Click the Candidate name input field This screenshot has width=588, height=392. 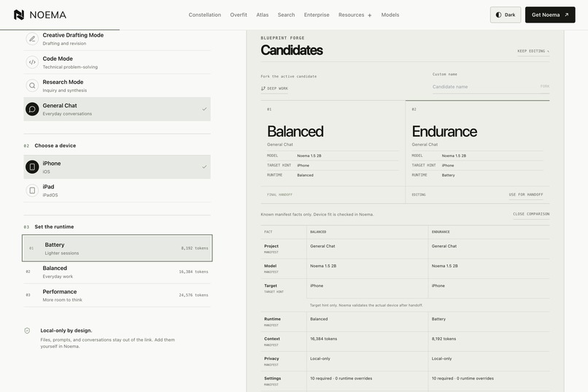pyautogui.click(x=485, y=87)
